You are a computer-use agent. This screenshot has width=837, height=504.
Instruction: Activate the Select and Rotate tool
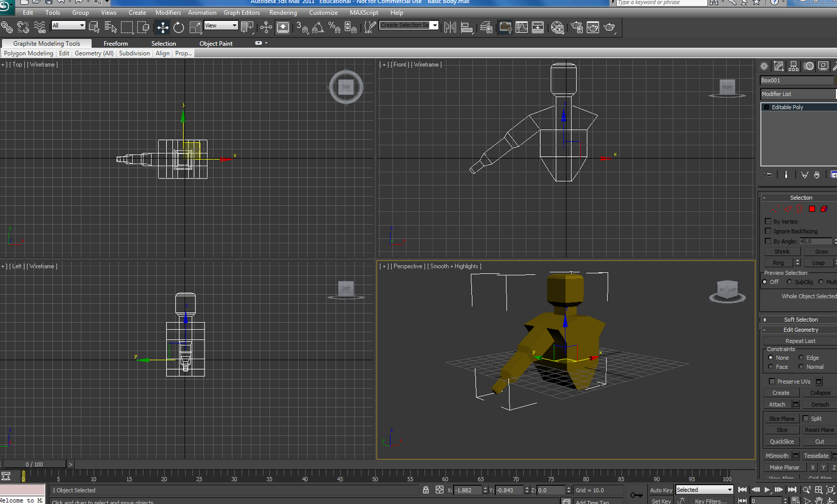coord(178,27)
